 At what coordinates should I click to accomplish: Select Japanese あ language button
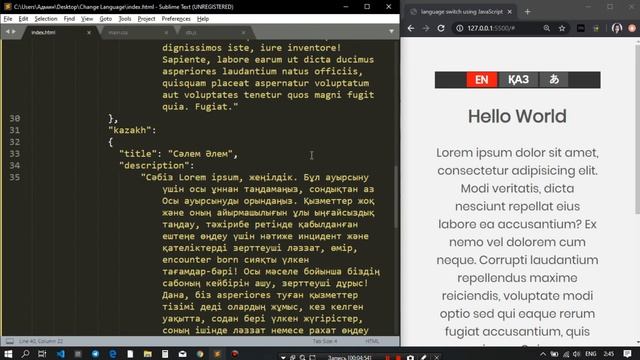tap(554, 80)
